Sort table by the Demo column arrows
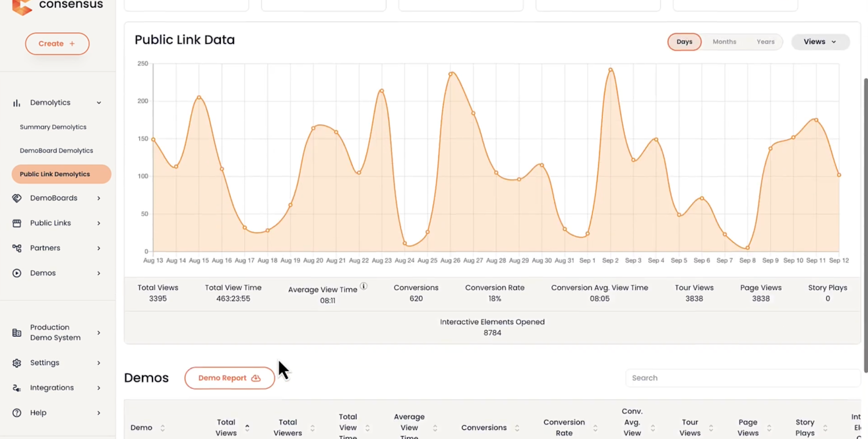The width and height of the screenshot is (868, 439). click(x=162, y=428)
